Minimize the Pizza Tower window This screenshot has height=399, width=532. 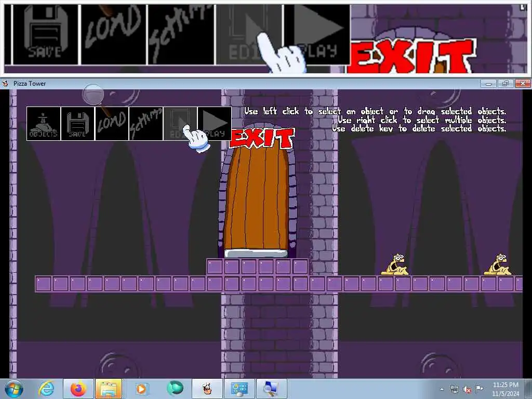pyautogui.click(x=488, y=84)
